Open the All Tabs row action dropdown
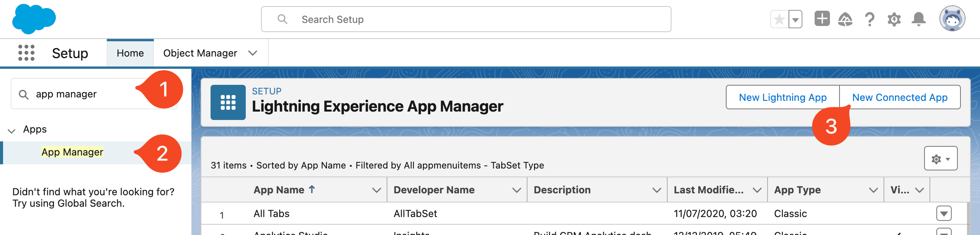980x235 pixels. (x=944, y=213)
